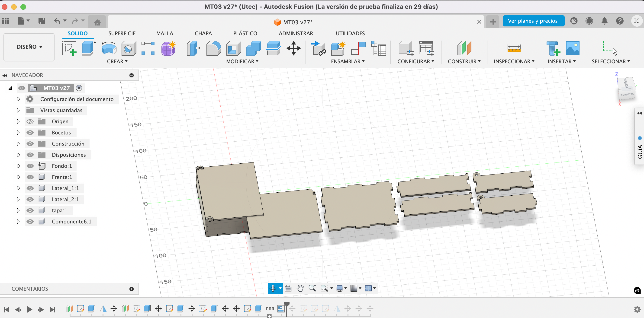The height and width of the screenshot is (318, 644).
Task: Open the notifications bell
Action: click(x=604, y=21)
